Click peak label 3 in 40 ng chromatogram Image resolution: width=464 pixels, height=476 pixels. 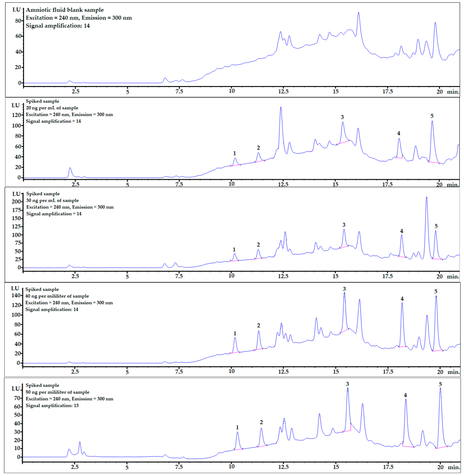344,289
